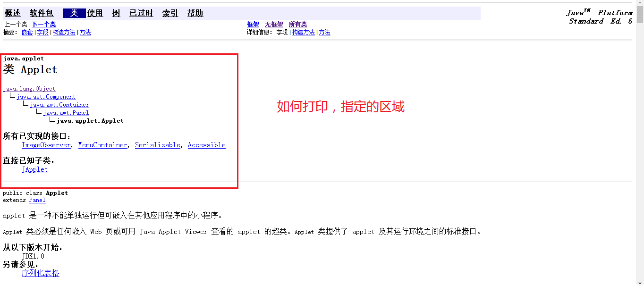Viewport: 644px width, 285px height.
Task: Click the java.applet package label
Action: pyautogui.click(x=23, y=59)
